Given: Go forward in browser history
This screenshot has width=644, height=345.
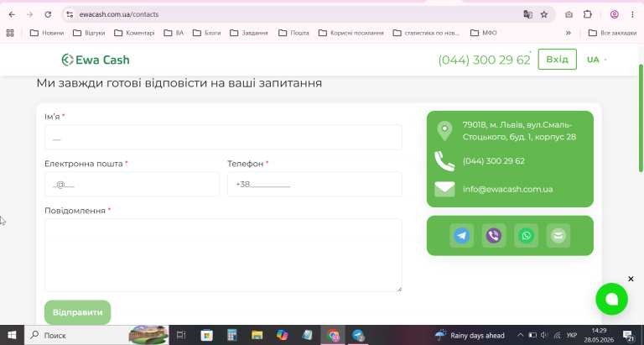Looking at the screenshot, I should [x=29, y=14].
